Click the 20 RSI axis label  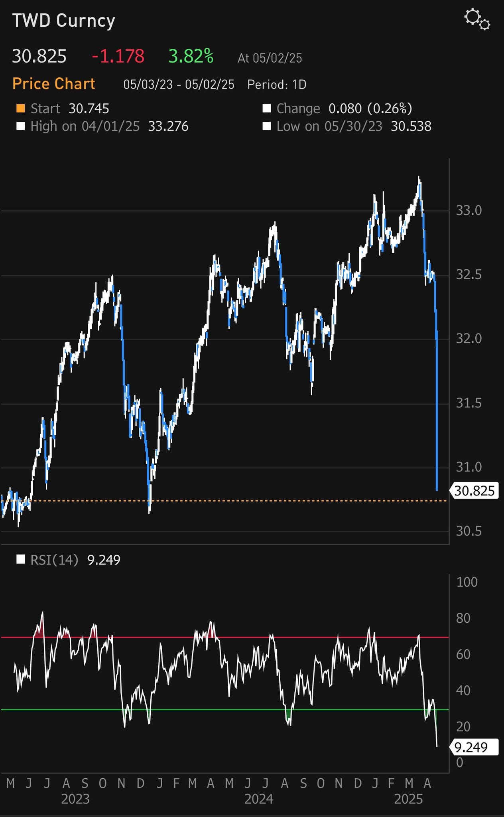coord(463,727)
